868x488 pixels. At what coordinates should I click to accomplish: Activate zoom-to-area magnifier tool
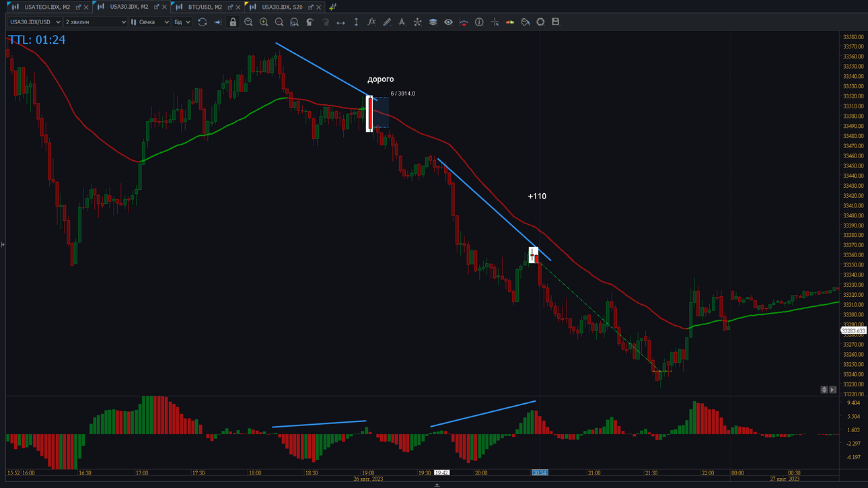coord(295,22)
